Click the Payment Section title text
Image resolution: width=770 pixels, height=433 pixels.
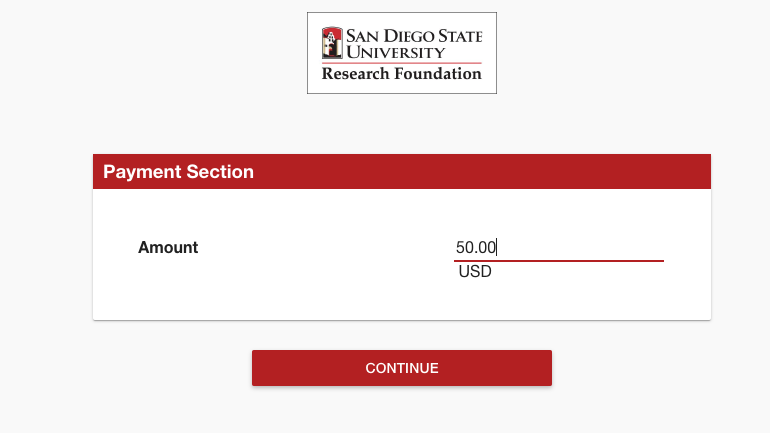pos(178,171)
